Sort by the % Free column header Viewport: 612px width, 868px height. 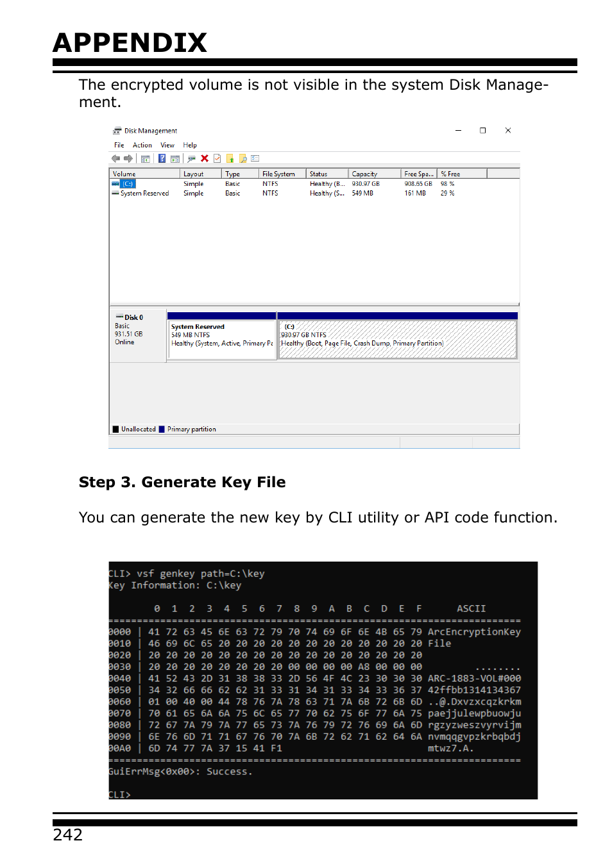pyautogui.click(x=463, y=174)
